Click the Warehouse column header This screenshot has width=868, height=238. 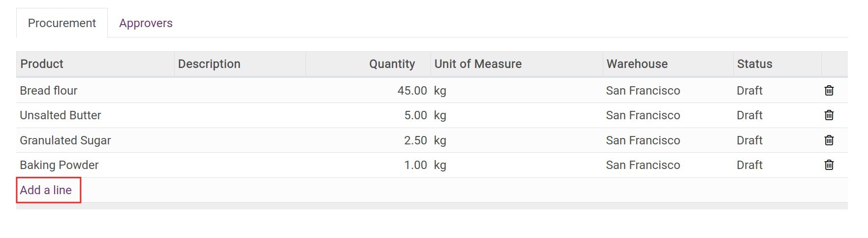tap(637, 64)
